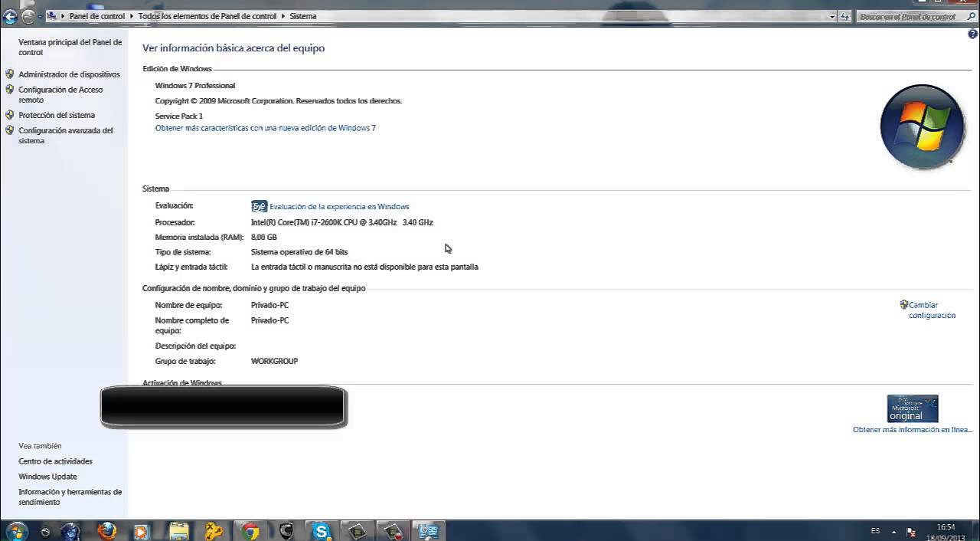The width and height of the screenshot is (980, 541).
Task: Click shield icon beside Cambiar configuración
Action: pyautogui.click(x=903, y=305)
